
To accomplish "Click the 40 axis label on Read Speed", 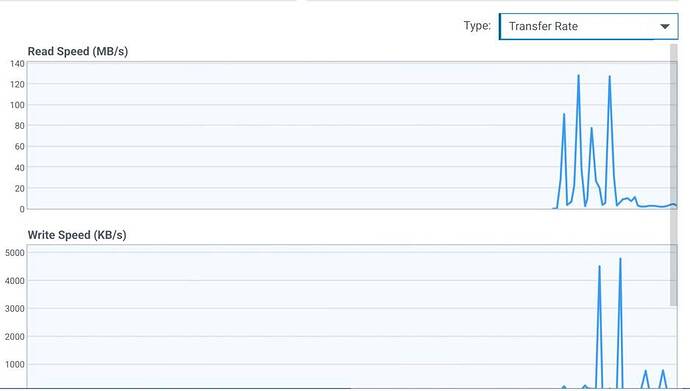I will click(19, 168).
